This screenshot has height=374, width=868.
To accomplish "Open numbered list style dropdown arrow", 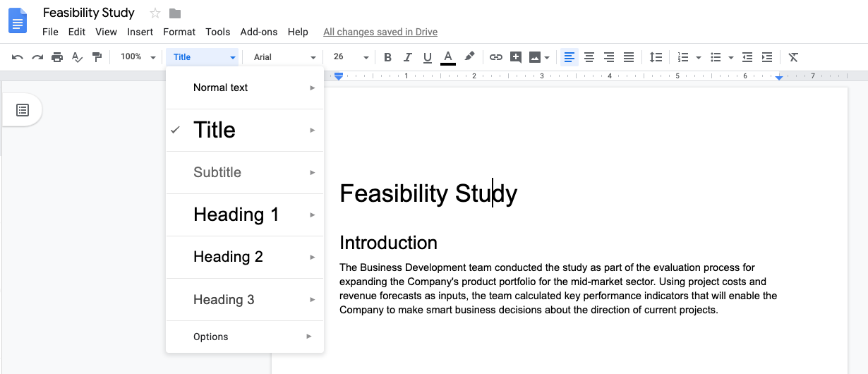I will 698,58.
